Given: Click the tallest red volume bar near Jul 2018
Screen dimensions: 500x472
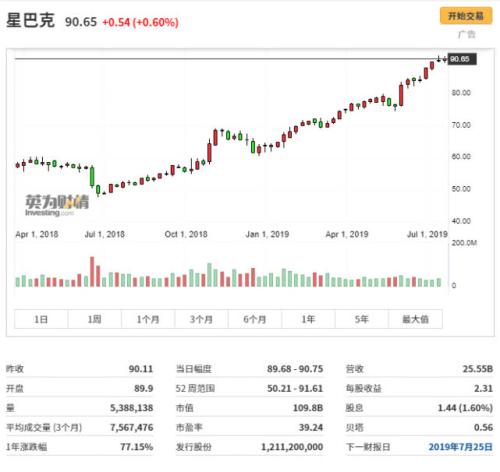Looking at the screenshot, I should tap(92, 272).
